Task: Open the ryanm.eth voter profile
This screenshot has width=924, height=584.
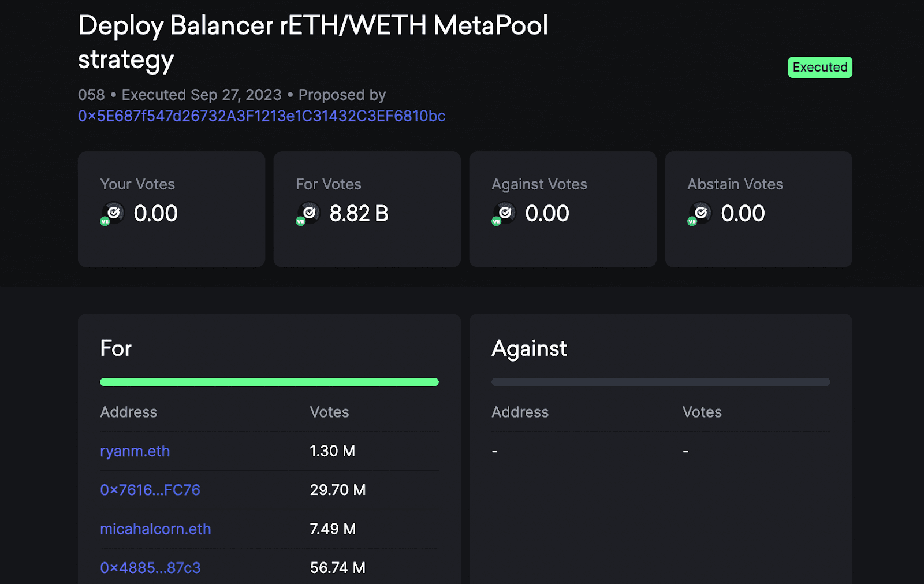Action: (135, 451)
